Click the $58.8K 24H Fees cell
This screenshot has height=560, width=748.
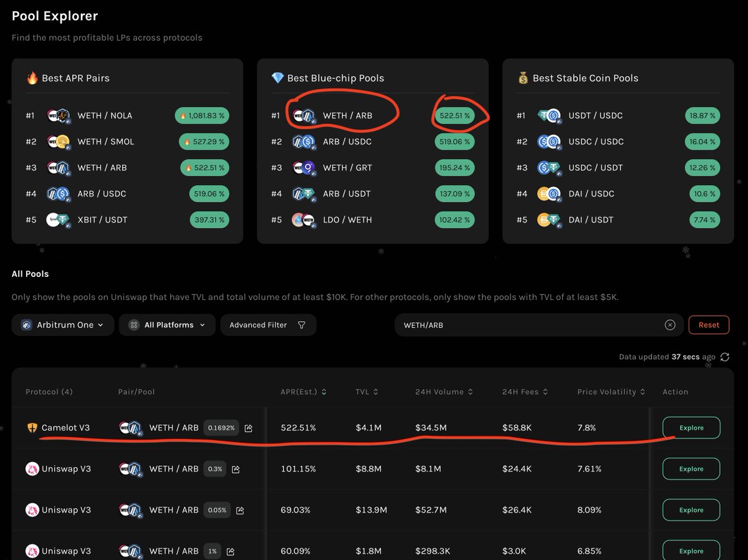pyautogui.click(x=517, y=428)
